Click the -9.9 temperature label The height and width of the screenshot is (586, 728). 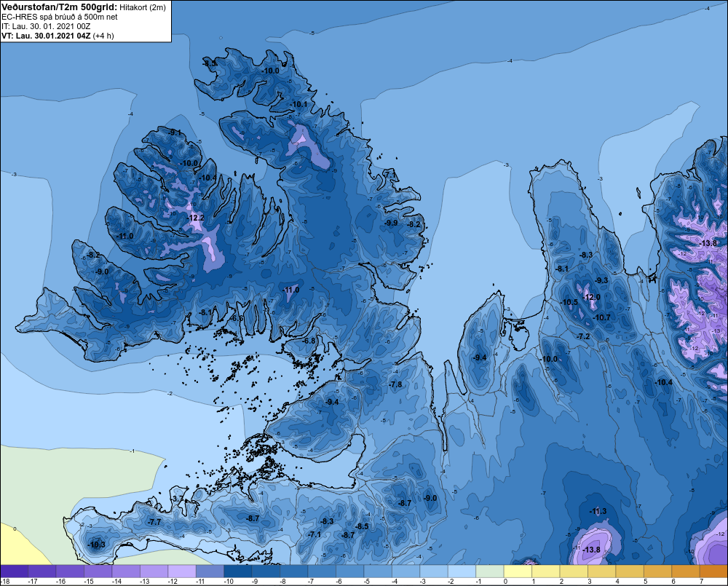(392, 223)
